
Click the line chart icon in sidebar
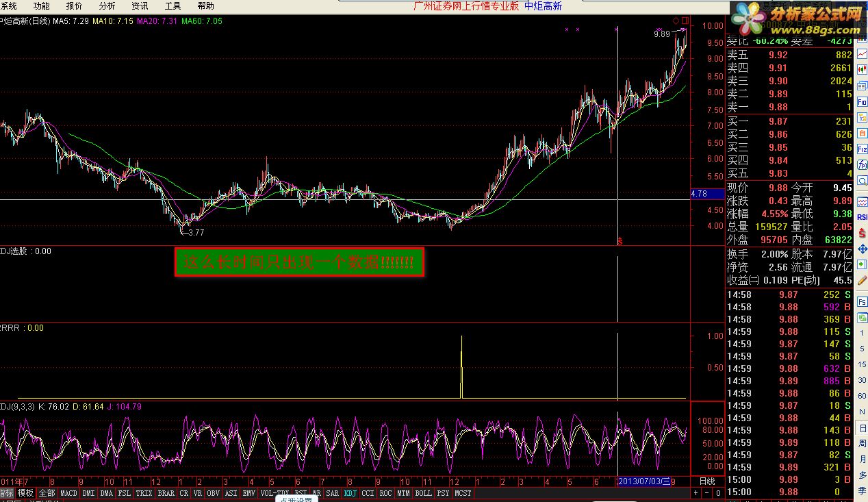click(x=861, y=53)
